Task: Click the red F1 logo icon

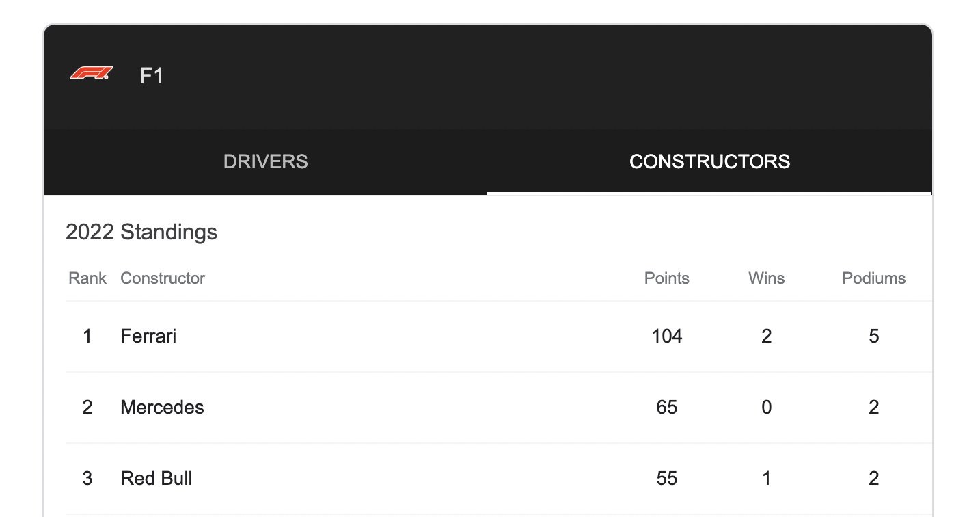Action: (x=92, y=73)
